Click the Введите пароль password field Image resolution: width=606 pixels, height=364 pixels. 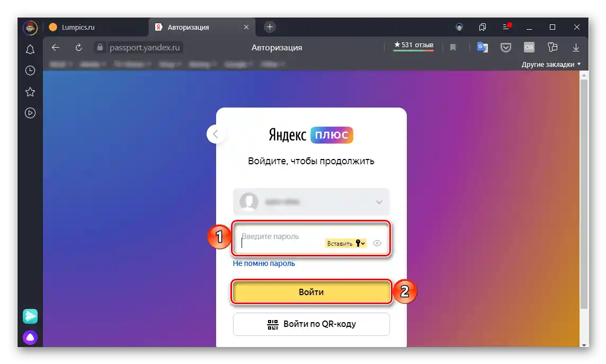[311, 238]
